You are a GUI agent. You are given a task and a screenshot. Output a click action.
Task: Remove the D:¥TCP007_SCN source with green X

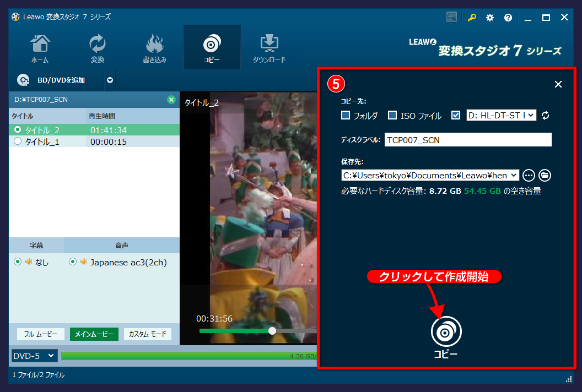pyautogui.click(x=171, y=100)
